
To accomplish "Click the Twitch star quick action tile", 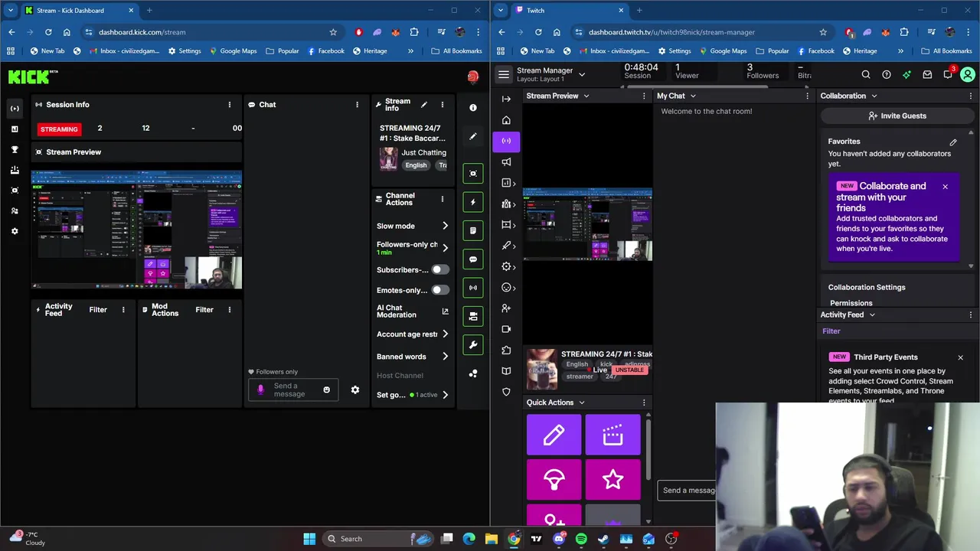I will [612, 480].
